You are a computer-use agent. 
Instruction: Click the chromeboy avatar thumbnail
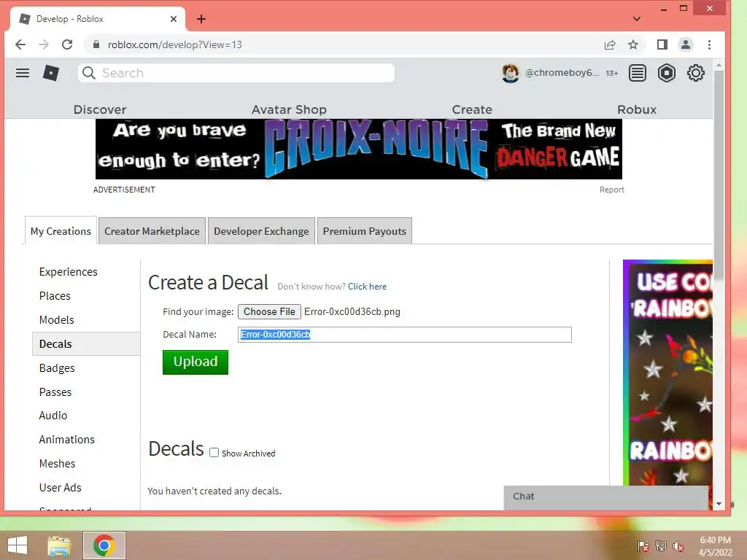(510, 73)
